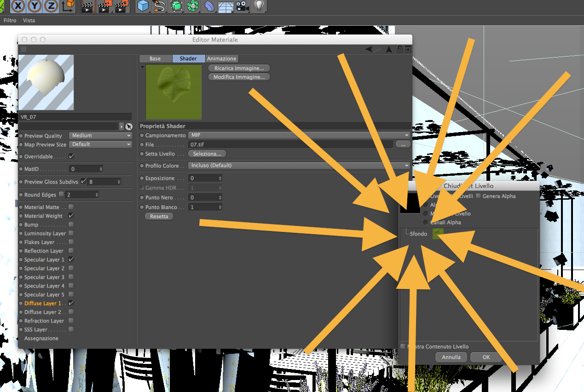Click the VR_07 material sphere preview
Viewport: 584px width, 392px height.
[46, 82]
